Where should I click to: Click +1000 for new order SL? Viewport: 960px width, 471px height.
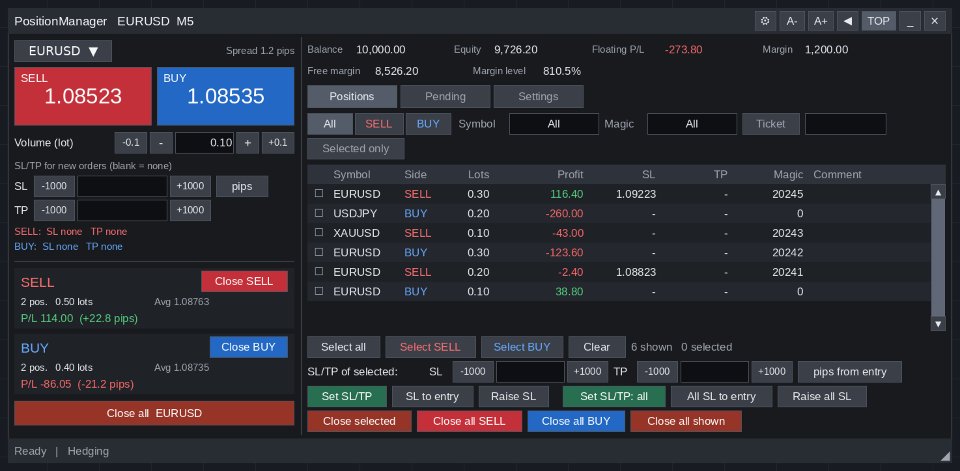coord(190,186)
